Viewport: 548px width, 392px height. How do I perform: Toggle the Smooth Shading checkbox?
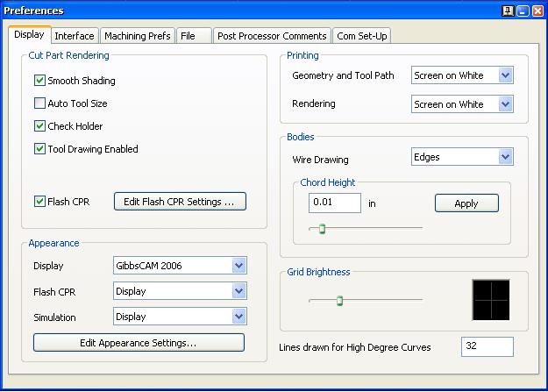tap(39, 81)
